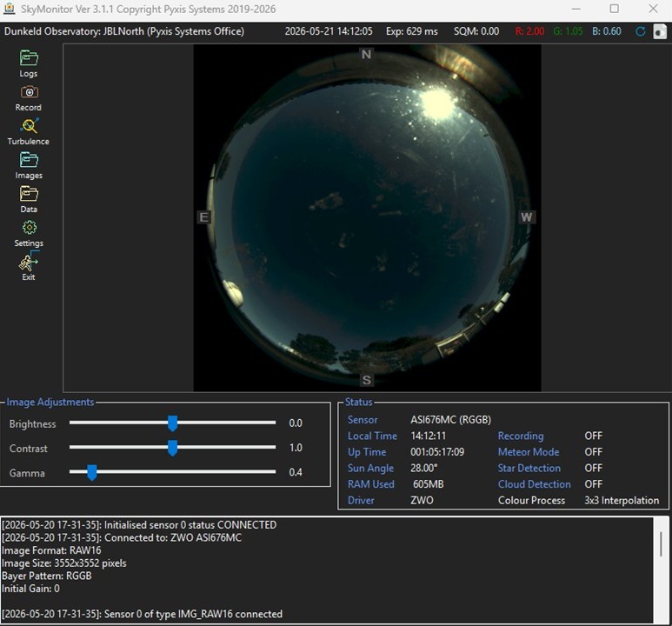Click the red R: 2.00 value
The width and height of the screenshot is (672, 626).
[529, 31]
